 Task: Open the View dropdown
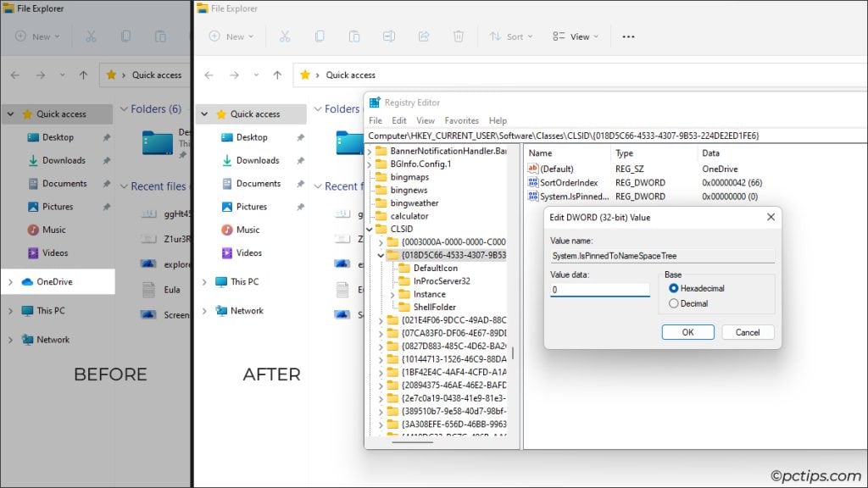point(576,36)
